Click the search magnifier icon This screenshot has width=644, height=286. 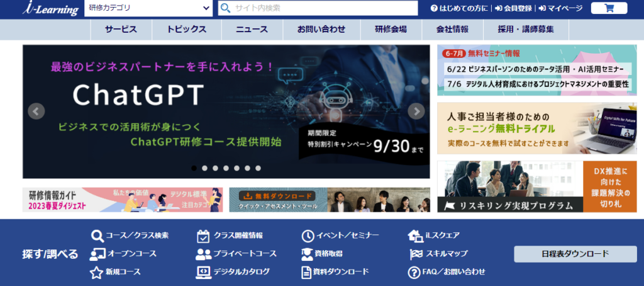pos(225,8)
